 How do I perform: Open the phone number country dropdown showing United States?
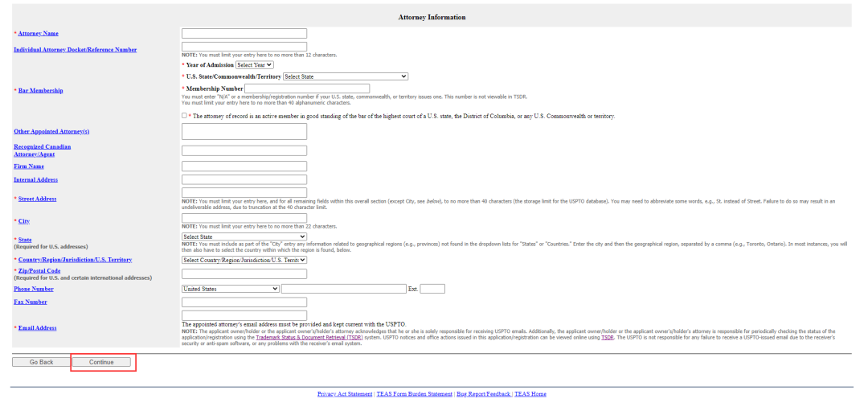click(231, 289)
